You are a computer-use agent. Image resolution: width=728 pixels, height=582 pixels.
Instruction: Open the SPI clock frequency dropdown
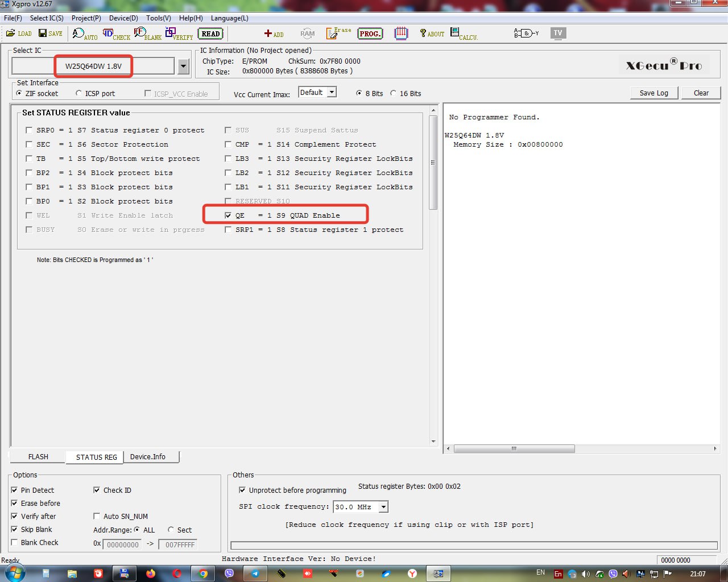[384, 507]
